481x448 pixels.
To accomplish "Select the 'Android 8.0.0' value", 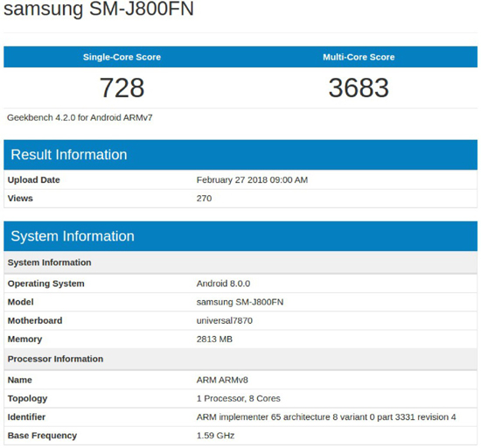I will 223,283.
